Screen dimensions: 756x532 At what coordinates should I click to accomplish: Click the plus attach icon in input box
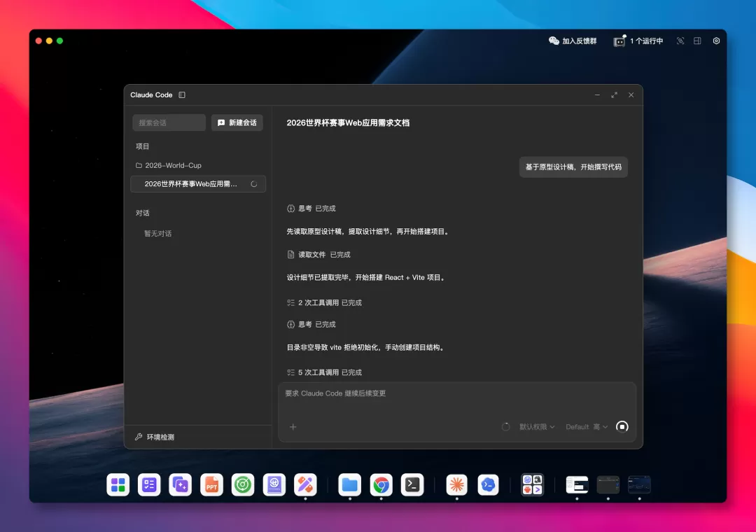[293, 427]
